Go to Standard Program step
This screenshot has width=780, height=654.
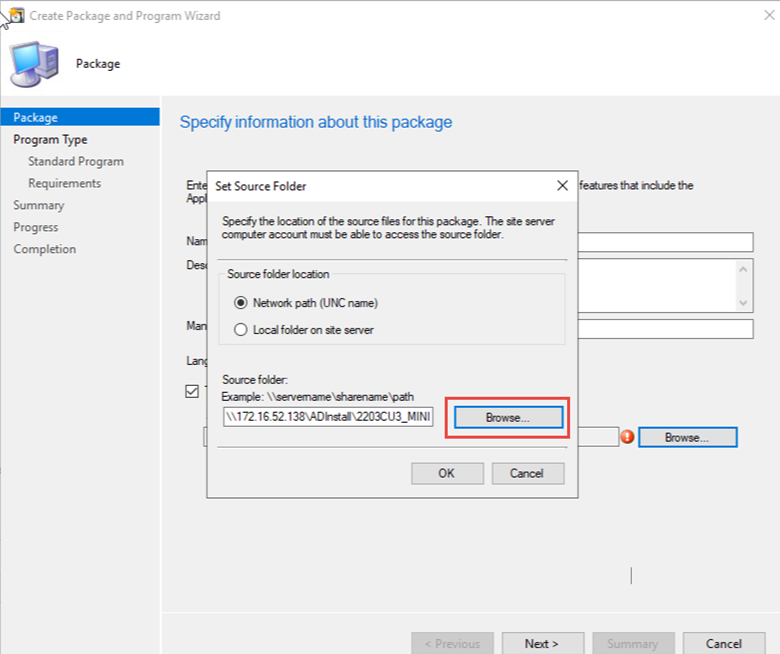(76, 161)
